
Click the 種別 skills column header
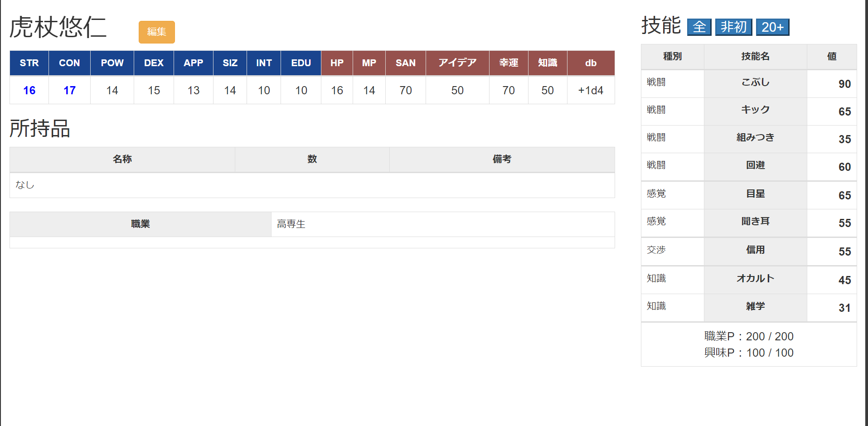(x=672, y=56)
